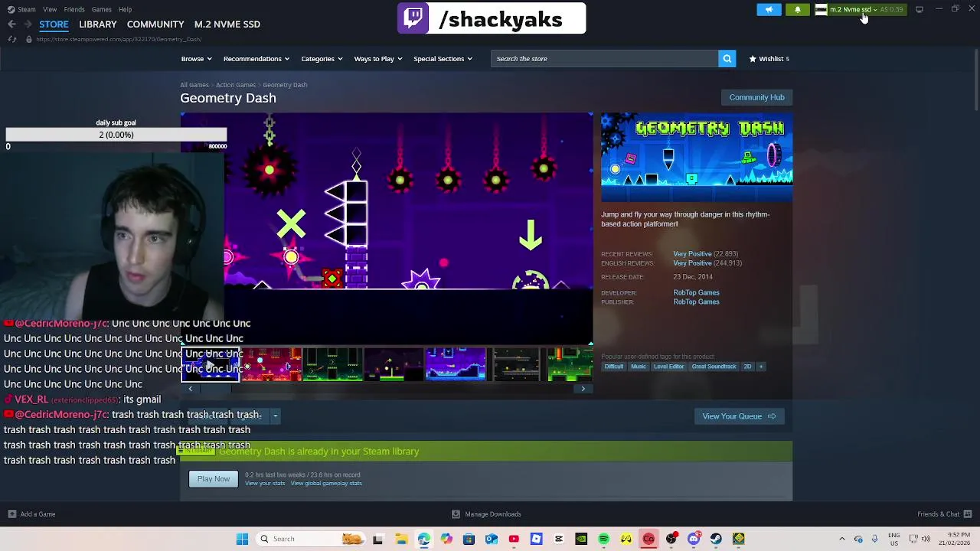
Task: Click the Community Hub button
Action: tap(756, 97)
